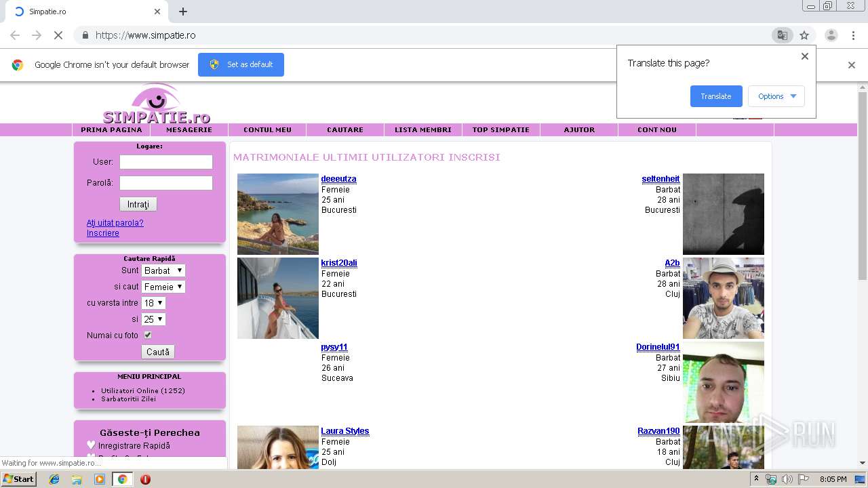This screenshot has height=488, width=868.
Task: Open media player from taskbar
Action: pyautogui.click(x=100, y=479)
